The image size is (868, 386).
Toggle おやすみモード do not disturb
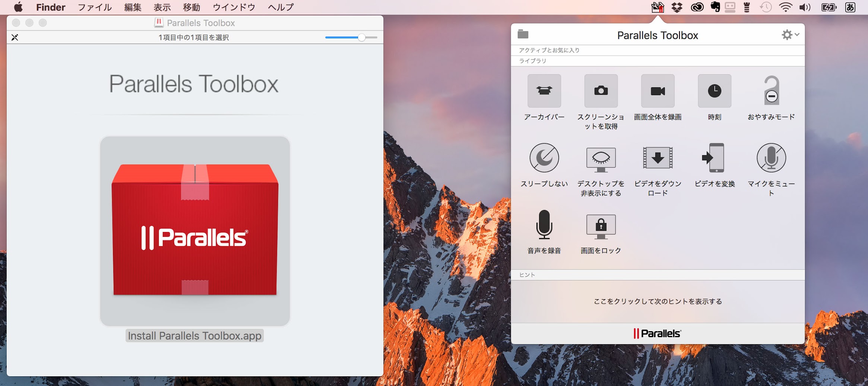(771, 91)
